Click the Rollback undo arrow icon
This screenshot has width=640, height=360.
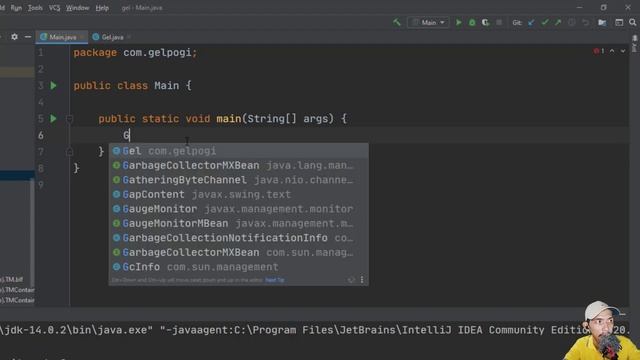(585, 22)
